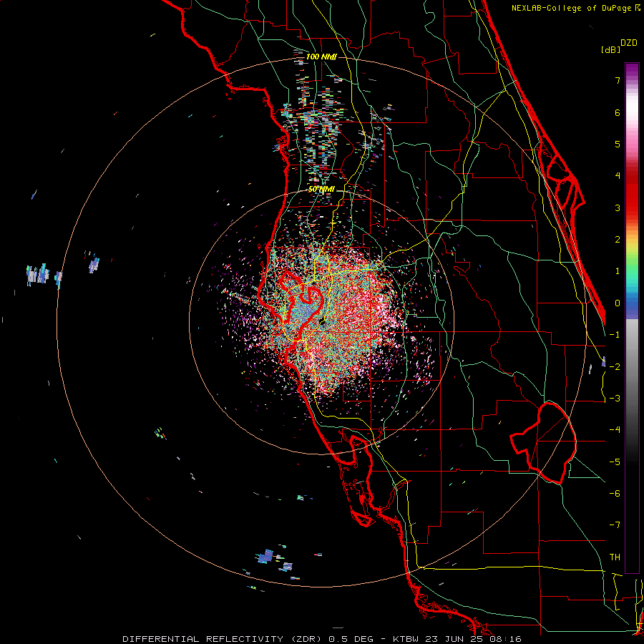This screenshot has width=644, height=644.
Task: Click the 5 value on ZDR scale
Action: (618, 144)
